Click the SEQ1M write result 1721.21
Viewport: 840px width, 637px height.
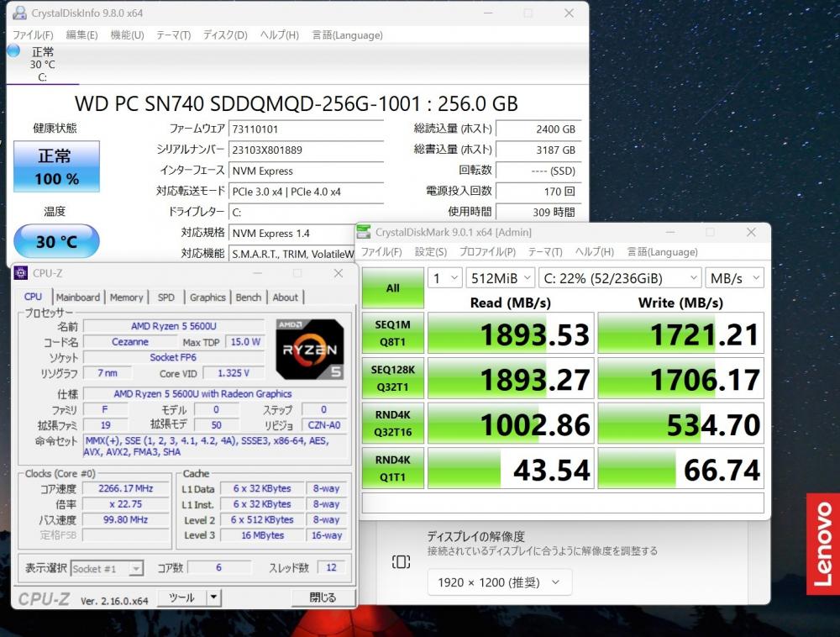[x=681, y=334]
